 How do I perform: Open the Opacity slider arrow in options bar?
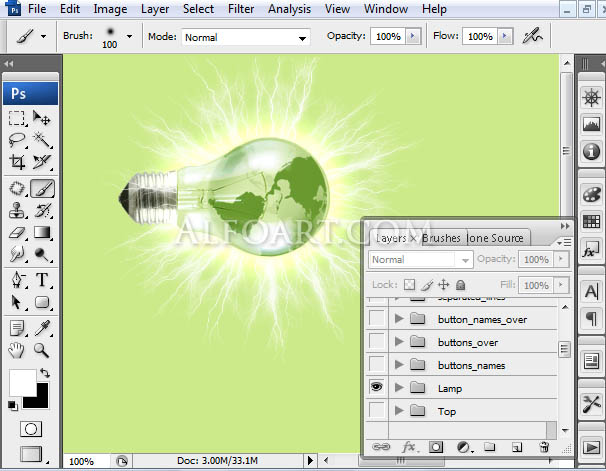click(x=413, y=36)
